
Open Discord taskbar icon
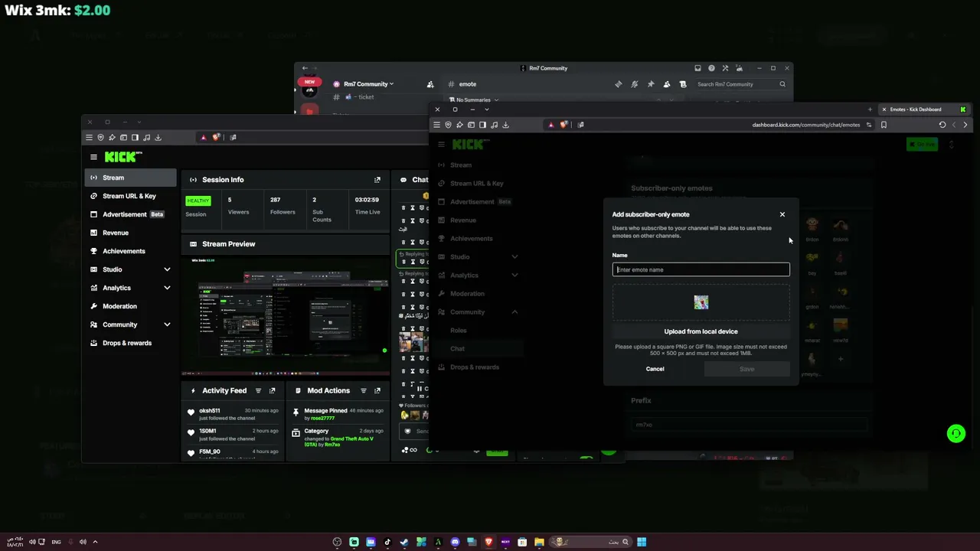(x=455, y=542)
